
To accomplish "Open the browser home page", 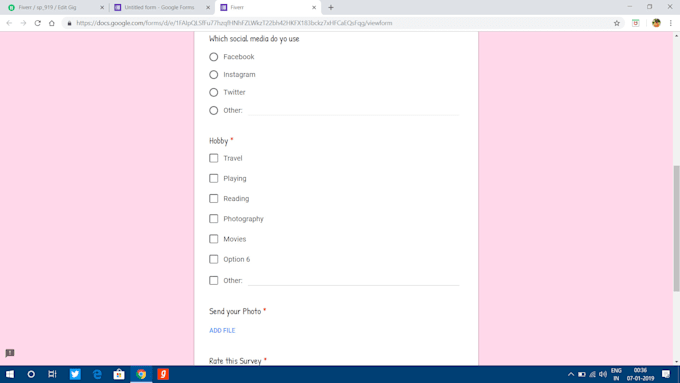I will tap(52, 23).
